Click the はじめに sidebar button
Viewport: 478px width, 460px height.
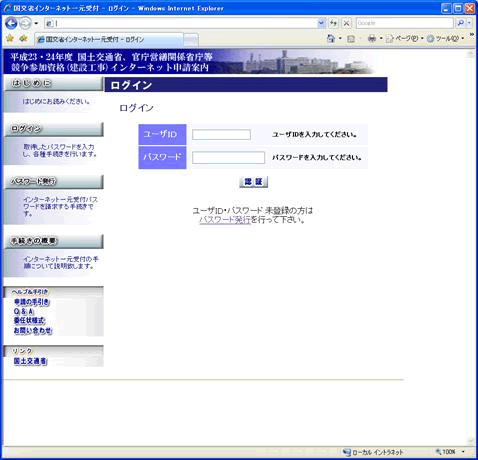tap(54, 83)
